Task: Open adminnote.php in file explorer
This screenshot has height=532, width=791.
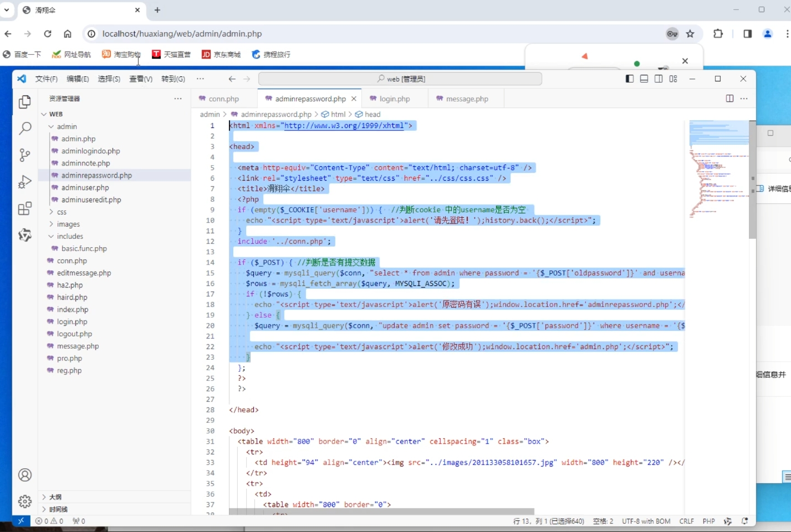Action: 85,163
